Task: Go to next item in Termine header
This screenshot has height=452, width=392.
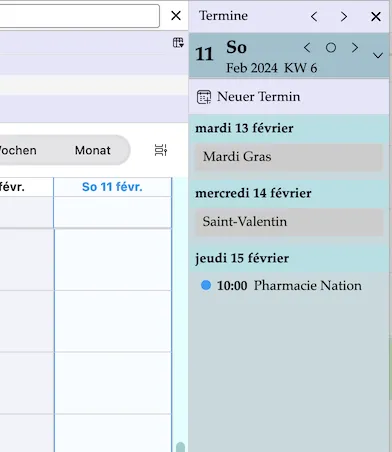Action: (344, 16)
